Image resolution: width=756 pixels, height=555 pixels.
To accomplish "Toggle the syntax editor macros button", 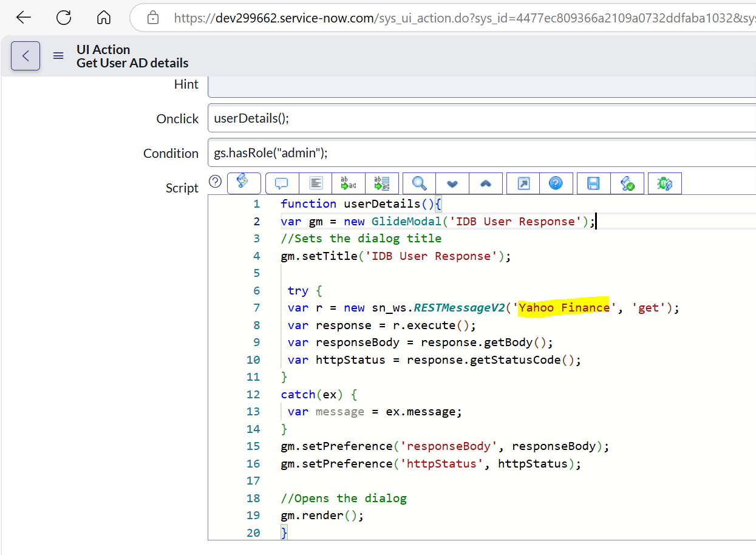I will (244, 183).
